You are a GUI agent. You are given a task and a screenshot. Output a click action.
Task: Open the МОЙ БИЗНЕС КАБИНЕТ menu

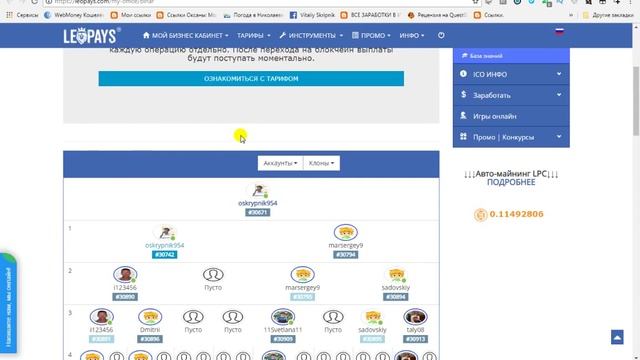point(186,36)
